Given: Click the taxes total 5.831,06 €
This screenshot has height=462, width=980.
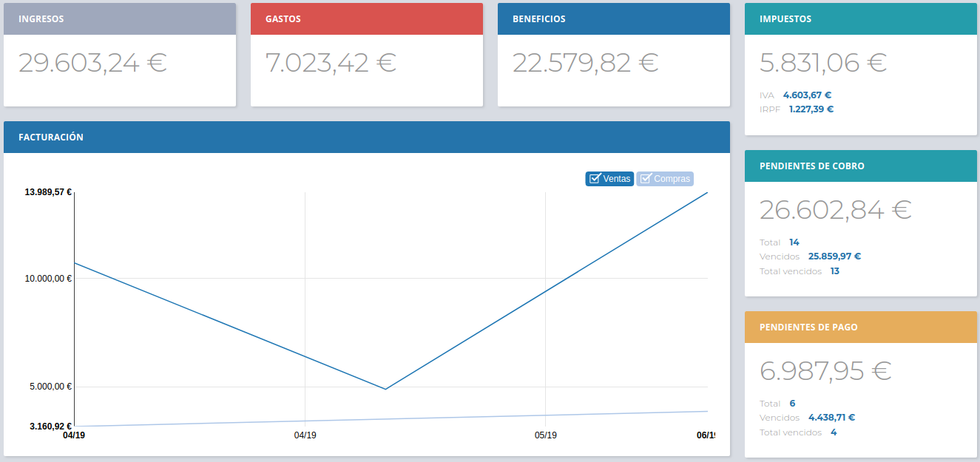Looking at the screenshot, I should coord(822,63).
